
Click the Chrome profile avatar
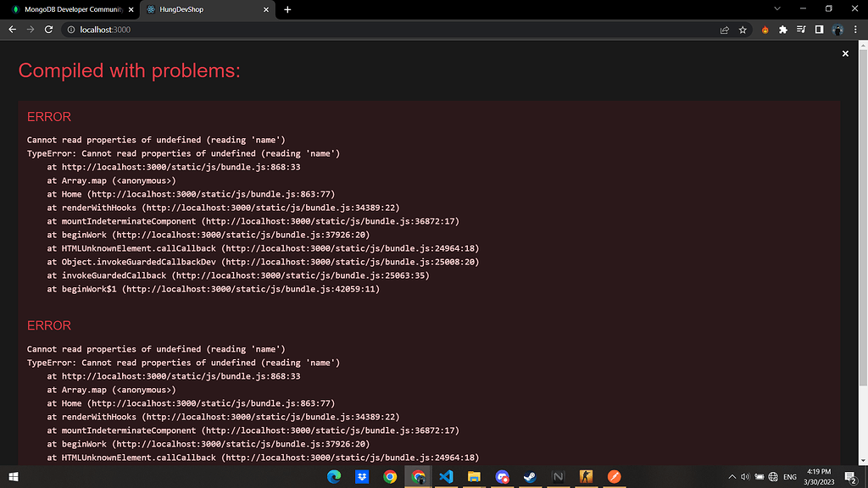pyautogui.click(x=837, y=30)
